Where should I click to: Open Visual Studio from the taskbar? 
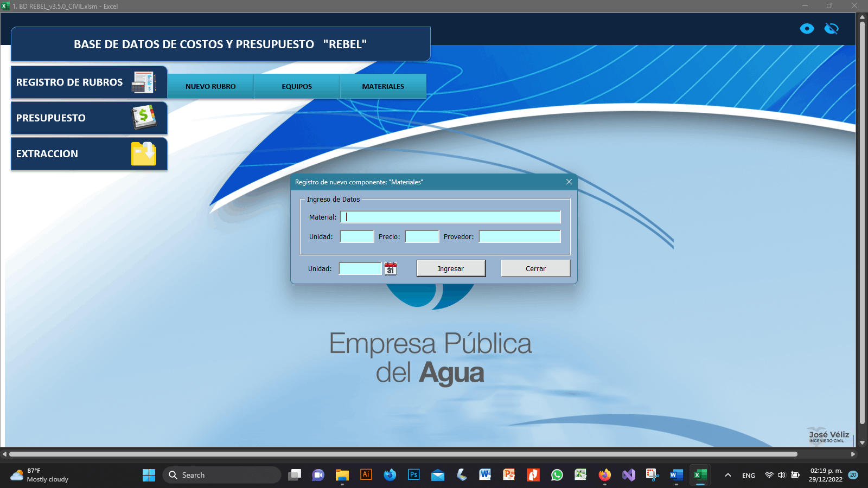click(x=628, y=475)
